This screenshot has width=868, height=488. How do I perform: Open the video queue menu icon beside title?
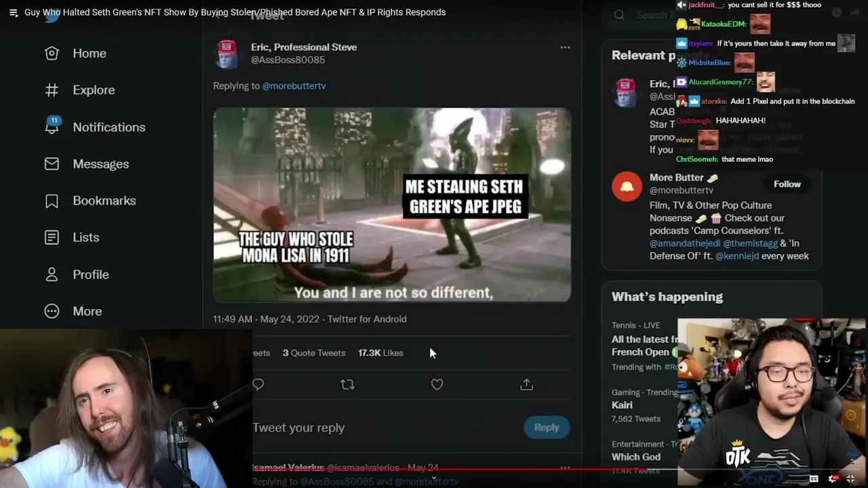pos(13,12)
